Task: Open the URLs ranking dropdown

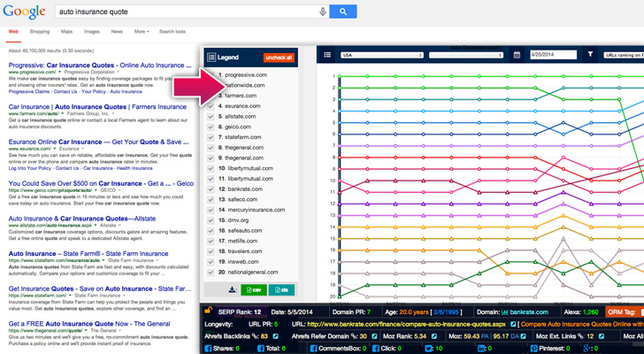Action: pyautogui.click(x=624, y=55)
